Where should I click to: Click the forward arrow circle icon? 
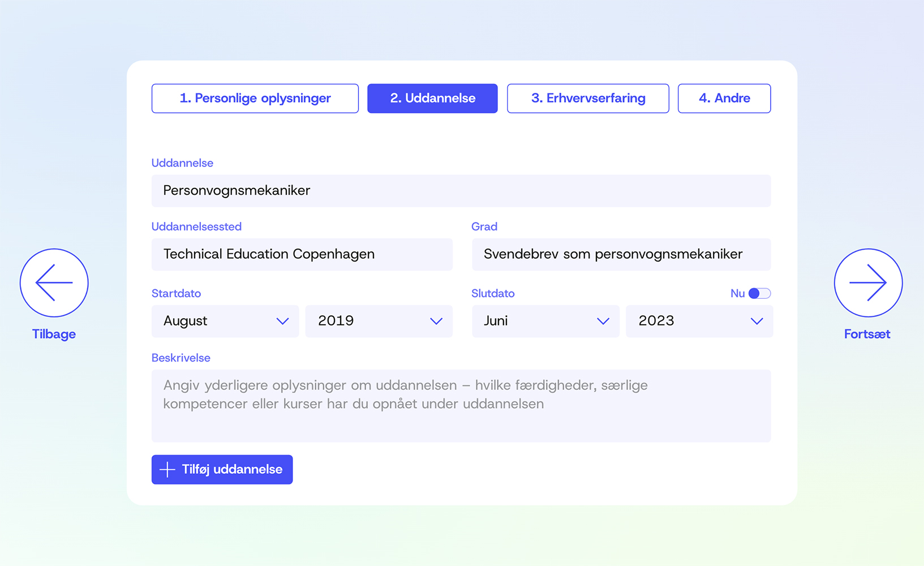click(868, 282)
